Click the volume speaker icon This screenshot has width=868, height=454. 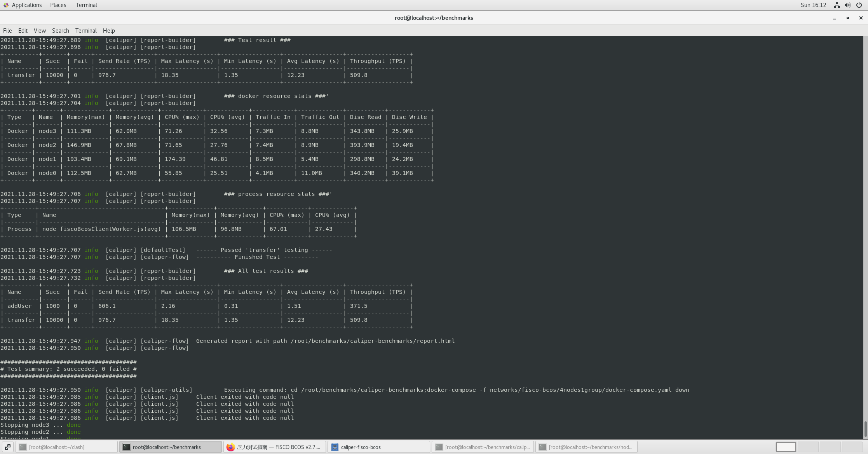point(848,5)
